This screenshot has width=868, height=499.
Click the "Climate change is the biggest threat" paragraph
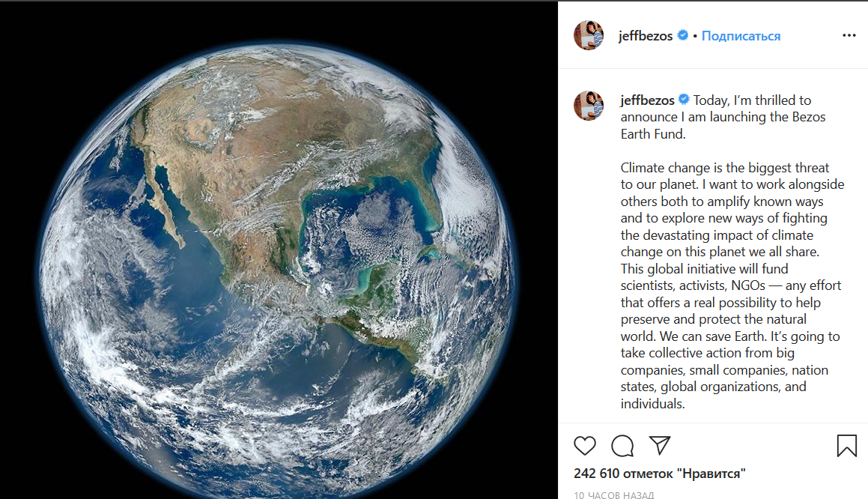pos(725,168)
